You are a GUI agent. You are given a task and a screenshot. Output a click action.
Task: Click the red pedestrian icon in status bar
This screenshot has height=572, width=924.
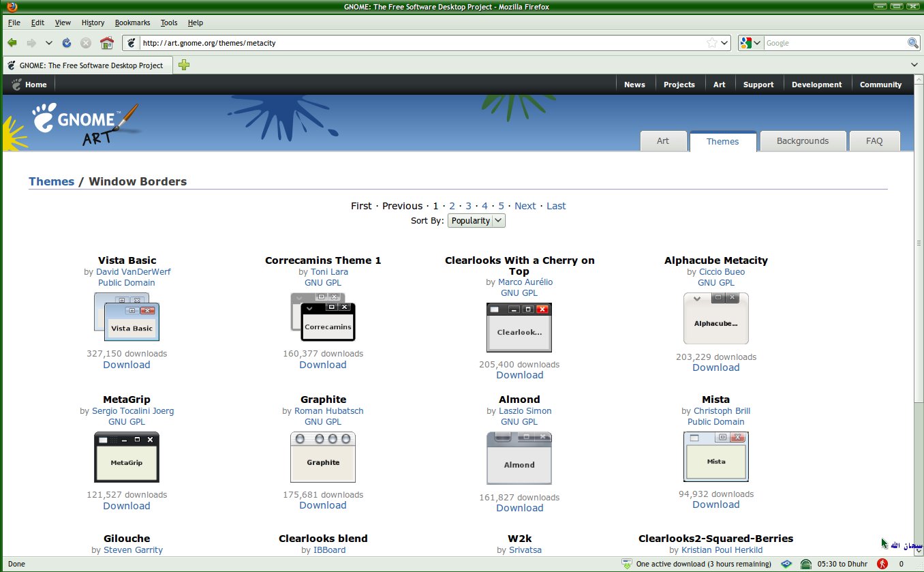click(x=882, y=564)
